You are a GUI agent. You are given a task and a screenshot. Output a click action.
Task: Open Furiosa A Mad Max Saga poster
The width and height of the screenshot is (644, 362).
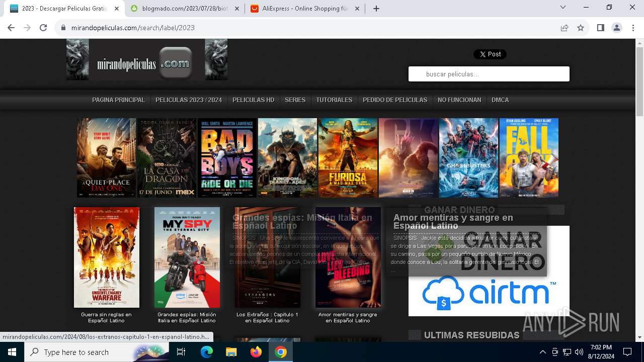coord(348,158)
